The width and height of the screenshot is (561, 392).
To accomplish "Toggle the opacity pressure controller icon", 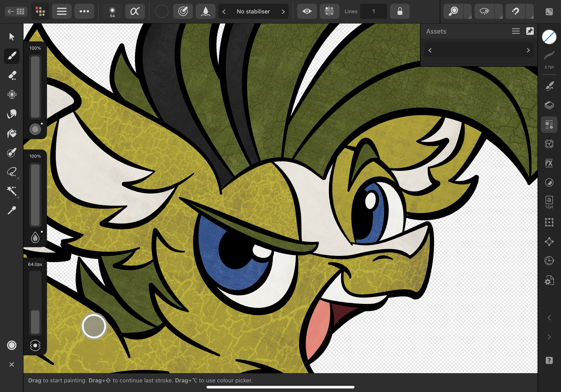I will pyautogui.click(x=35, y=129).
